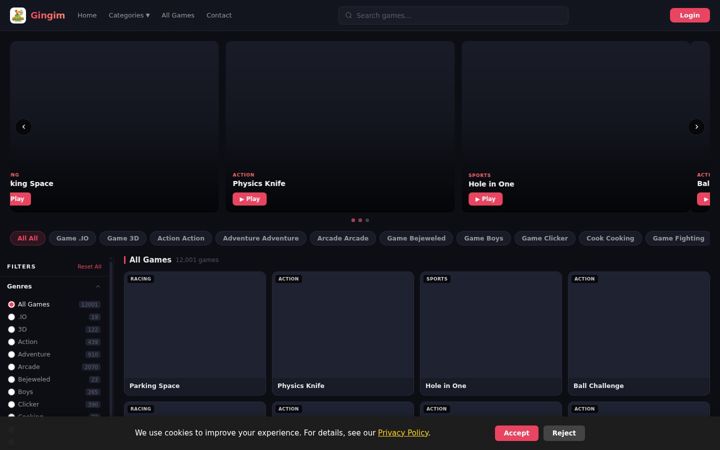Open the Categories dropdown menu
The image size is (720, 450).
tap(129, 15)
